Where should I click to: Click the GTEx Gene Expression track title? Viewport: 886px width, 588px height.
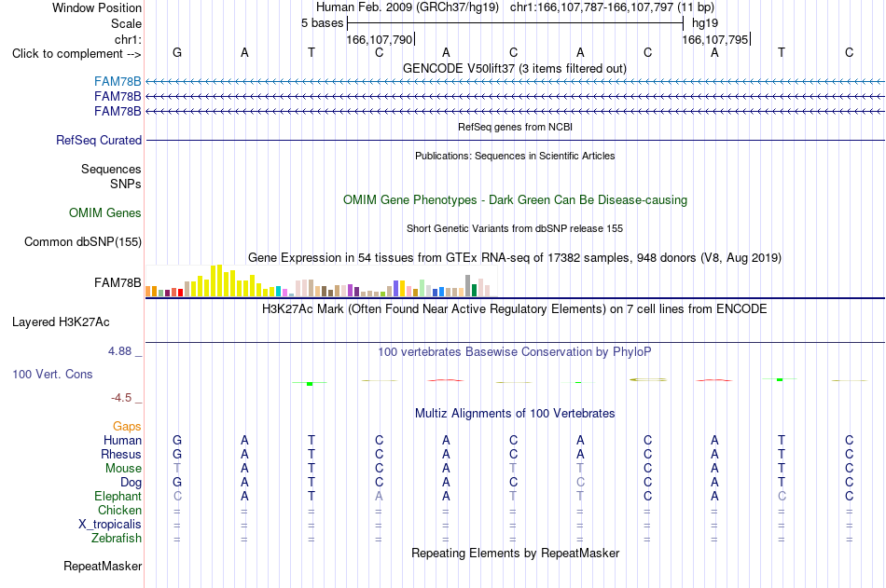tap(515, 257)
